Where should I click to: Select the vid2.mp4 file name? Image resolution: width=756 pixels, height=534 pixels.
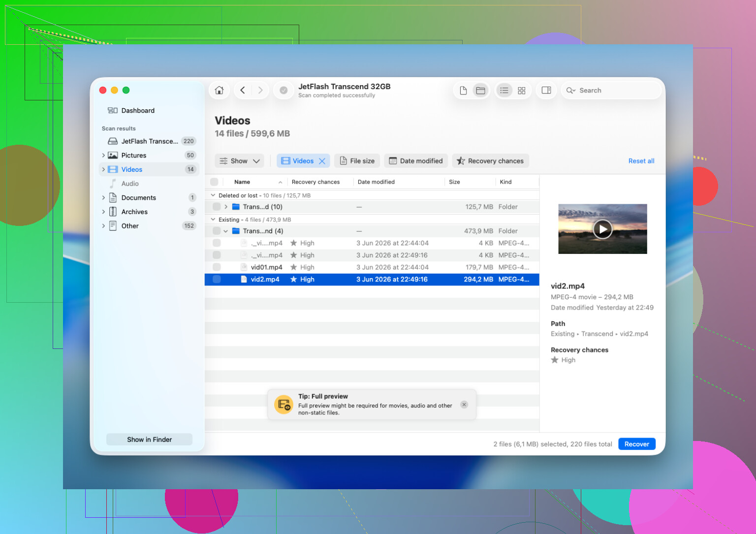click(x=265, y=279)
